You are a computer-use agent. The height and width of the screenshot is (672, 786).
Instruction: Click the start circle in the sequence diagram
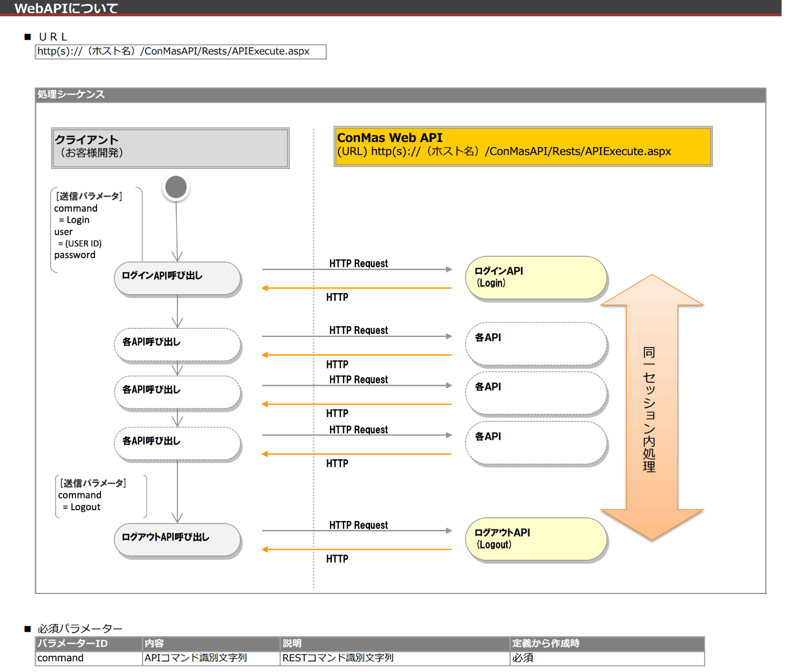click(176, 187)
